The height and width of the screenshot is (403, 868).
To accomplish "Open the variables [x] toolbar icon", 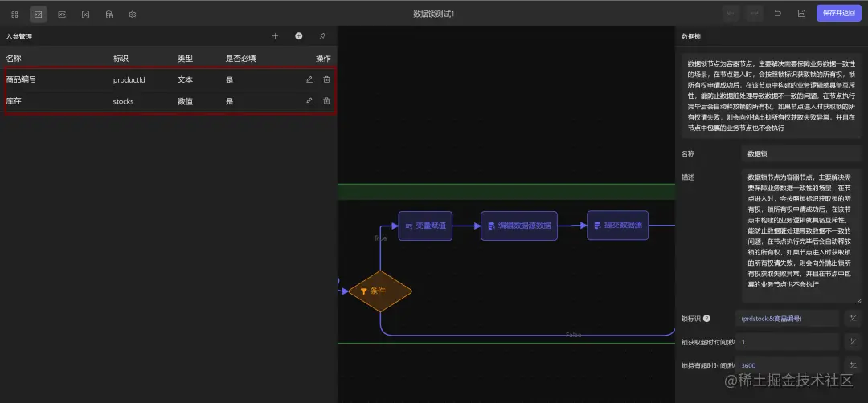I will (x=85, y=14).
